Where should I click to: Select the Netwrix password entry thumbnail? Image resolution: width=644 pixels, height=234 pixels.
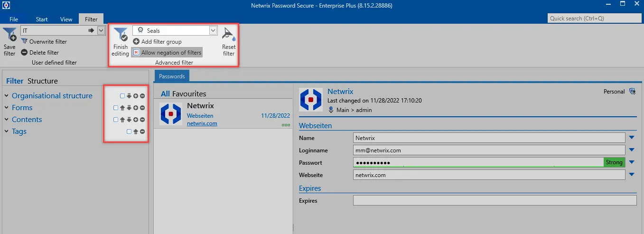pyautogui.click(x=171, y=114)
